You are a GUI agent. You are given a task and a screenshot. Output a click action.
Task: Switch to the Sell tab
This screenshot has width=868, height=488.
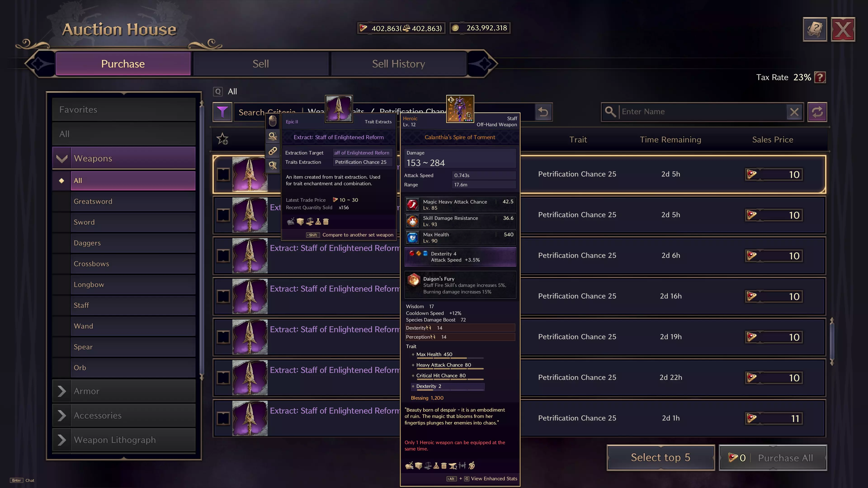click(x=260, y=64)
